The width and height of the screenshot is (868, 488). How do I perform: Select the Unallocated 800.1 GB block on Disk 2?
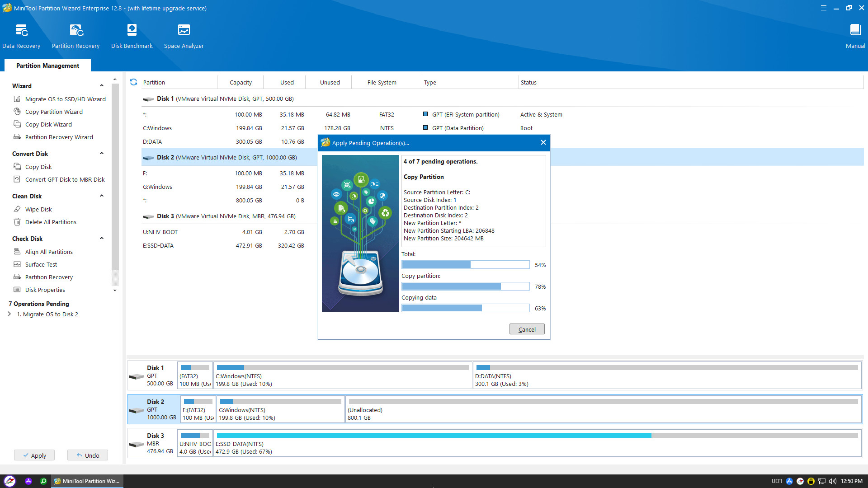603,410
